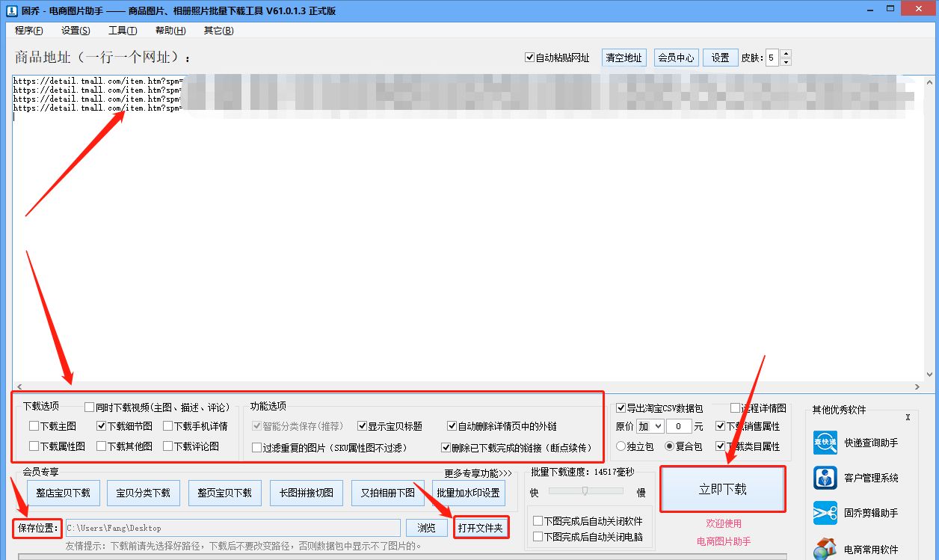Open the 原价 加/减 dropdown
939x560 pixels.
coord(650,426)
